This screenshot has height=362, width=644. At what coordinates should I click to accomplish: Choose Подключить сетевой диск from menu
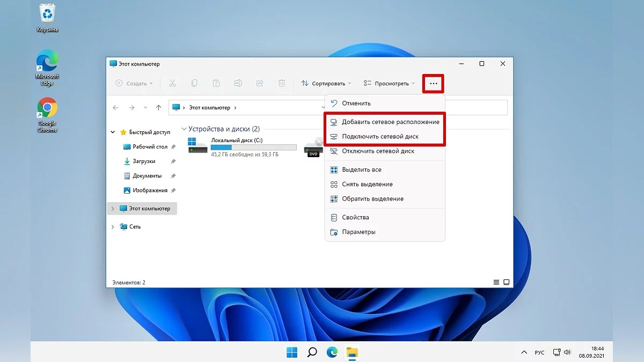380,137
